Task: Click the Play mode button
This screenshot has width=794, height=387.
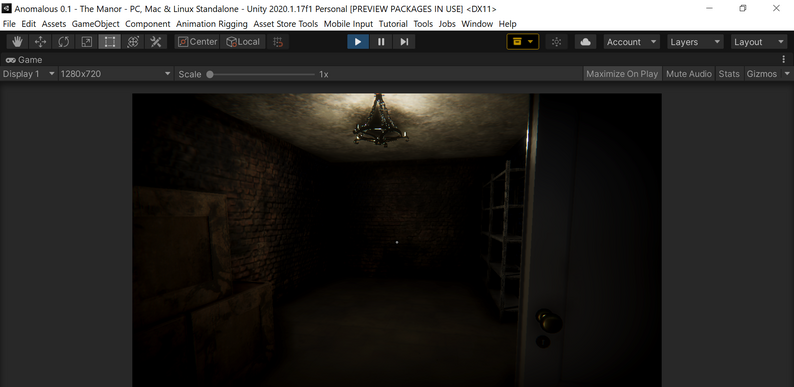Action: click(x=358, y=42)
